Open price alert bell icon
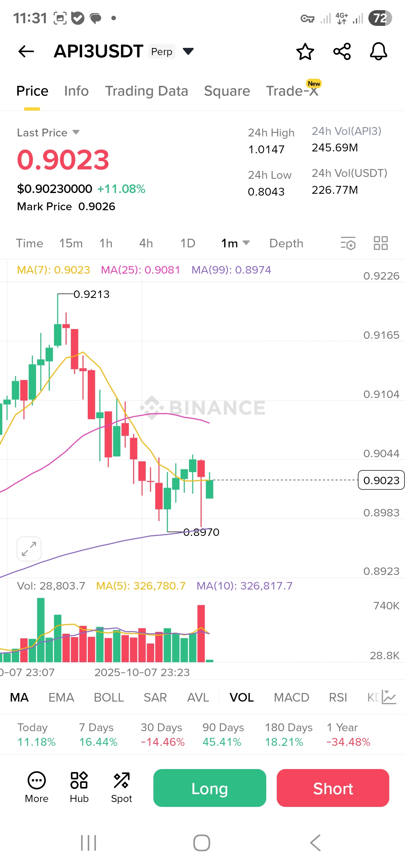405x868 pixels. coord(378,51)
